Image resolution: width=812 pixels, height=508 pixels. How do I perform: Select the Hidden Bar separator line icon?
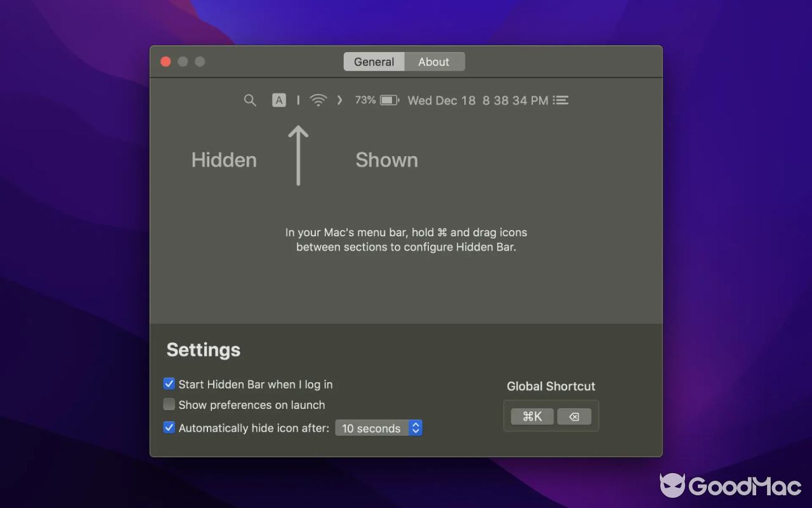(298, 100)
